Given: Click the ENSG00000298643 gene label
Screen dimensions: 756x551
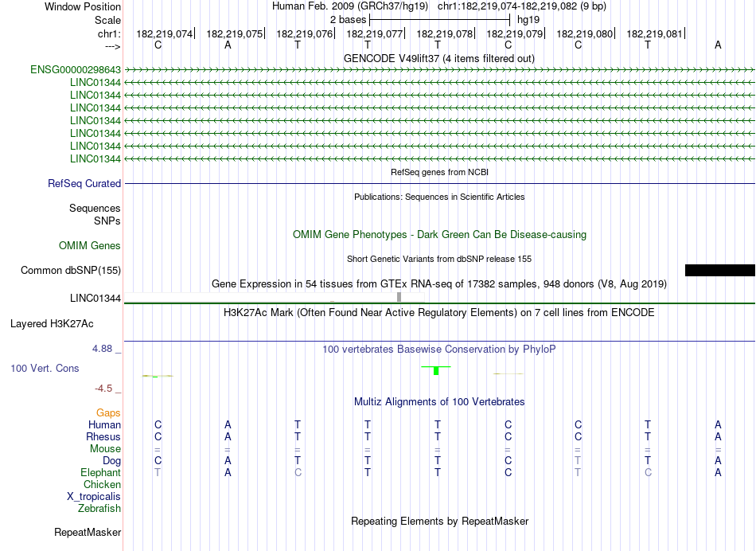Looking at the screenshot, I should [76, 70].
